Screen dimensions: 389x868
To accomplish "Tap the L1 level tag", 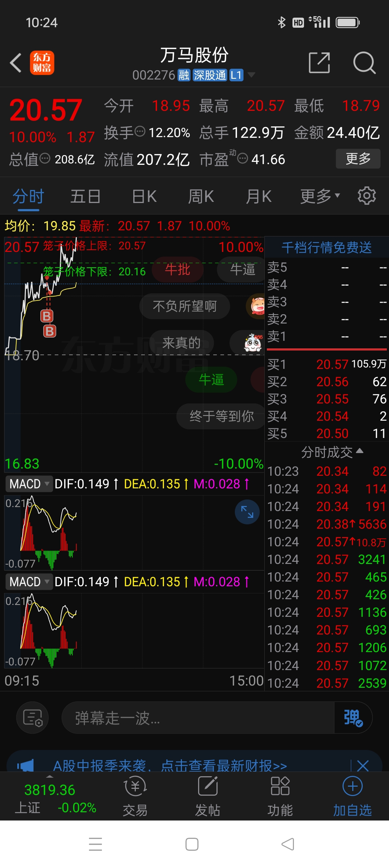I will [236, 75].
